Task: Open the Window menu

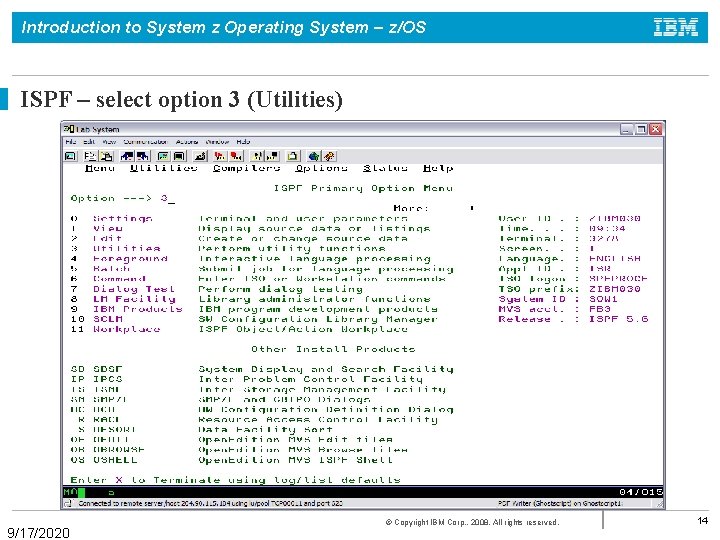Action: pyautogui.click(x=217, y=142)
